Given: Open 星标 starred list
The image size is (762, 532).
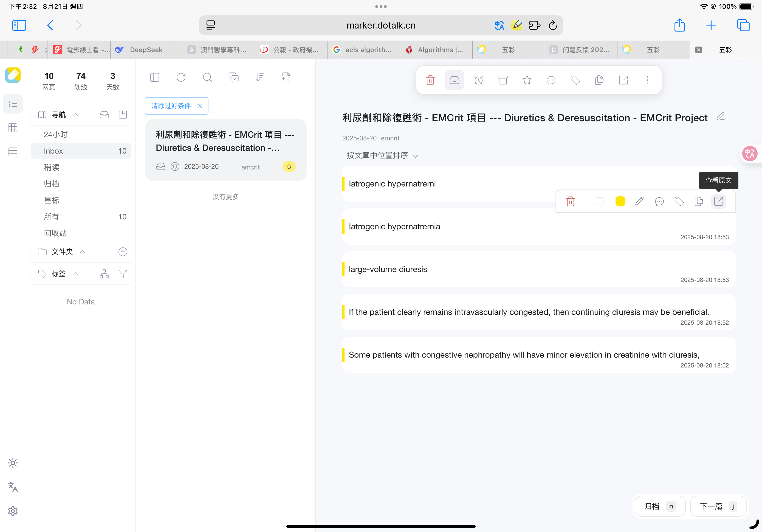Looking at the screenshot, I should [81, 200].
